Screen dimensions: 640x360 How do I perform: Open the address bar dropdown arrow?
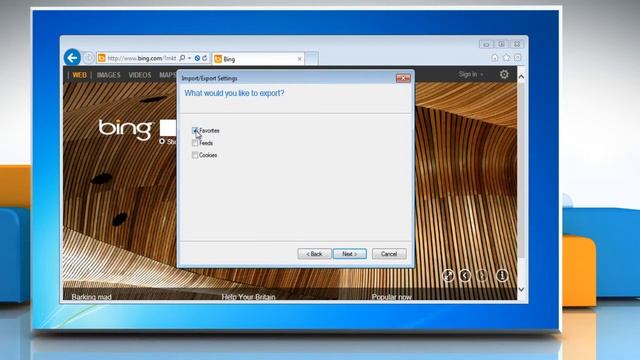[x=189, y=58]
